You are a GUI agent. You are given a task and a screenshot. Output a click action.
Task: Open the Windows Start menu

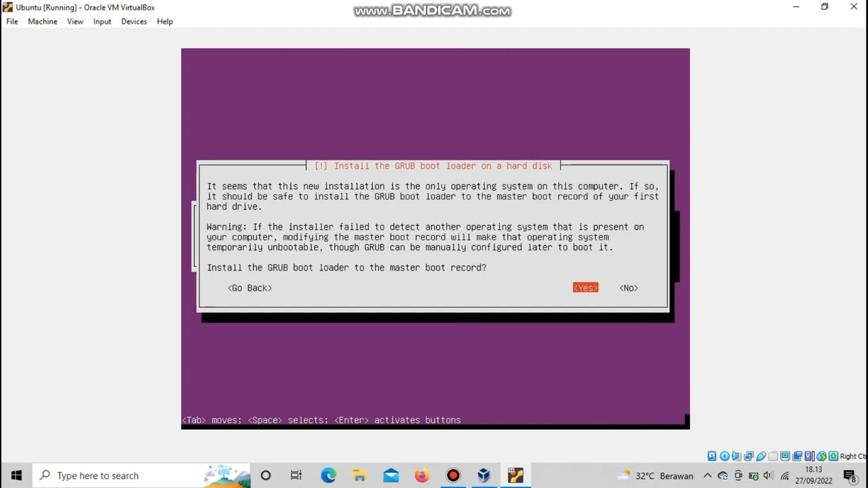coord(16,475)
